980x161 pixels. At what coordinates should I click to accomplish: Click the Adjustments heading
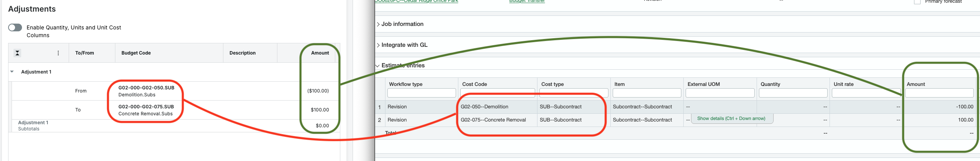pyautogui.click(x=32, y=9)
